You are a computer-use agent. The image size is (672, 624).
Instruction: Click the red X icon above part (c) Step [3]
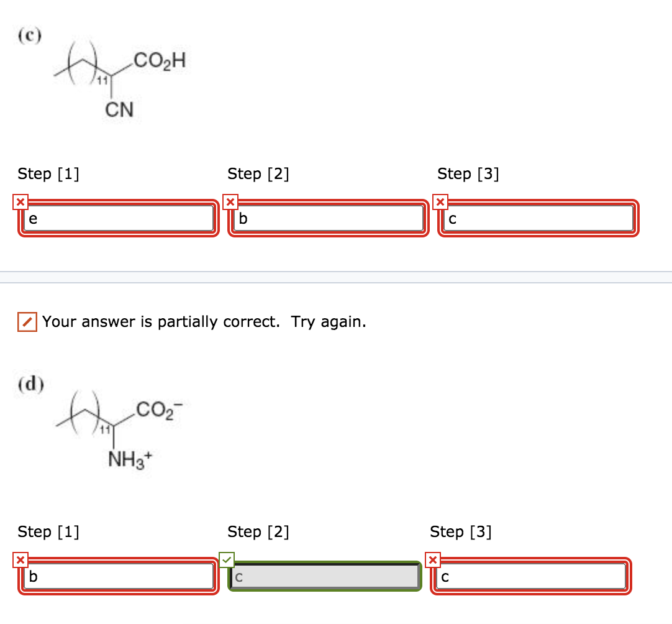point(440,201)
